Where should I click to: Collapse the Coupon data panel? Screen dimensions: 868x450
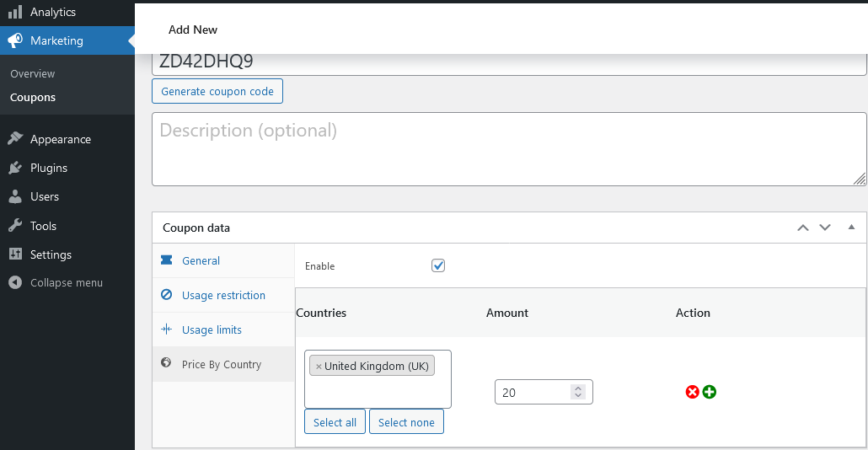pos(851,227)
